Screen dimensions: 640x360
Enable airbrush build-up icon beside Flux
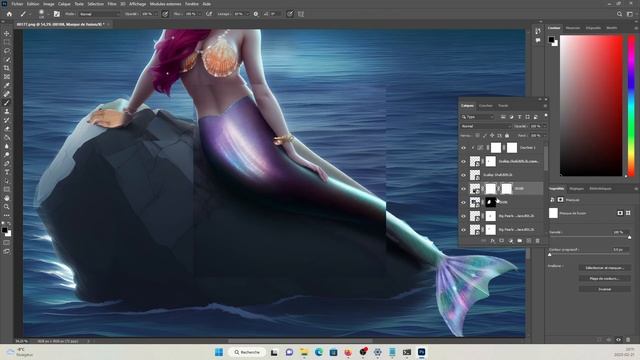209,14
